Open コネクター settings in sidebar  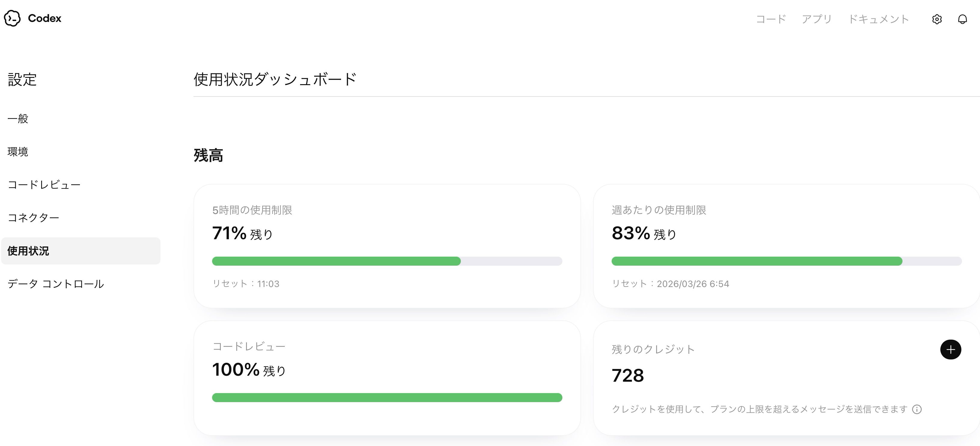coord(33,218)
